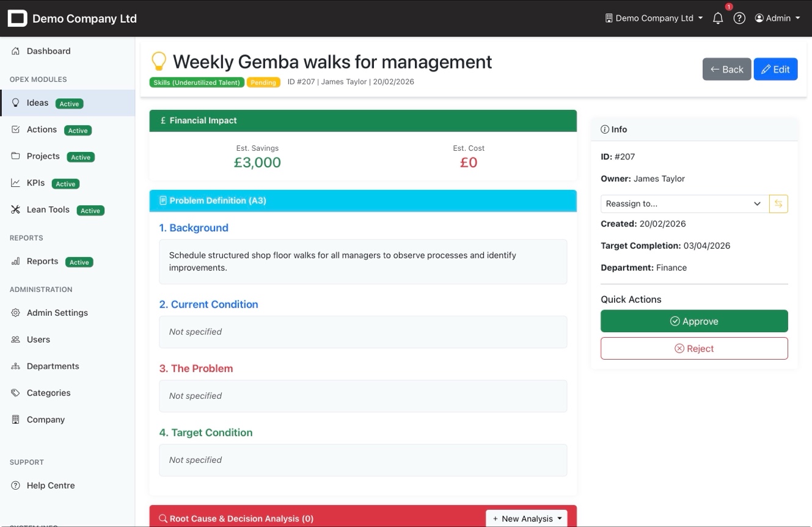Screen dimensions: 812x527
Task: Navigate to Admin Settings
Action: coord(57,313)
